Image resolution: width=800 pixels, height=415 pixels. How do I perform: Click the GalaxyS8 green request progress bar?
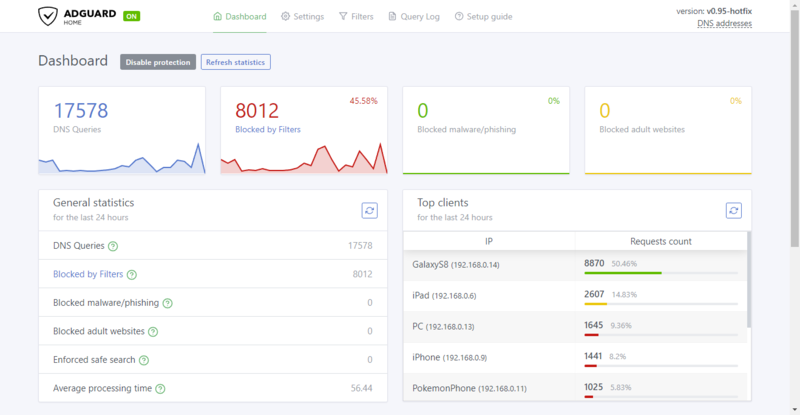[622, 273]
